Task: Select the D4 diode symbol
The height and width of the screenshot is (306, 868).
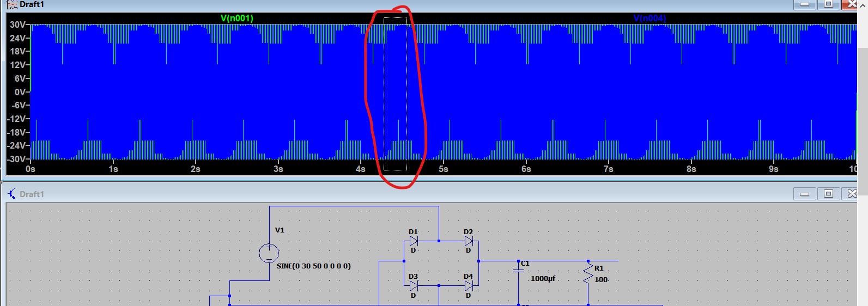Action: [x=469, y=285]
